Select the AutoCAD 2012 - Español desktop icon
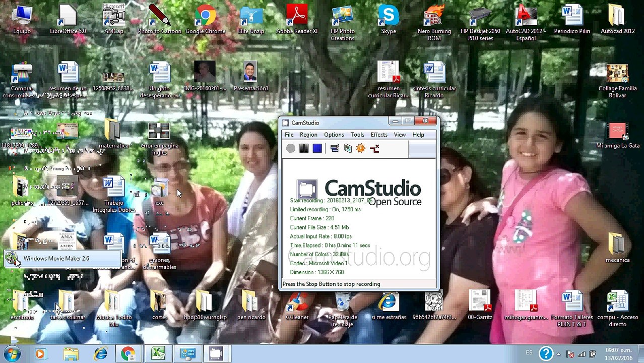This screenshot has width=644, height=363. tap(526, 23)
